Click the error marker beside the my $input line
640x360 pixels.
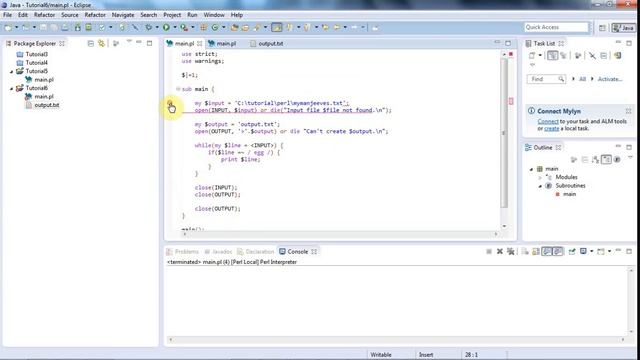pos(169,103)
